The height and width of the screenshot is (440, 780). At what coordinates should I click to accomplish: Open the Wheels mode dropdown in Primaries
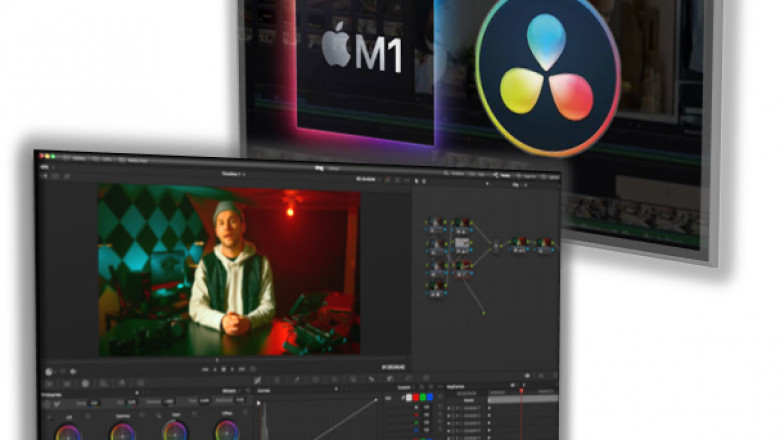(231, 391)
